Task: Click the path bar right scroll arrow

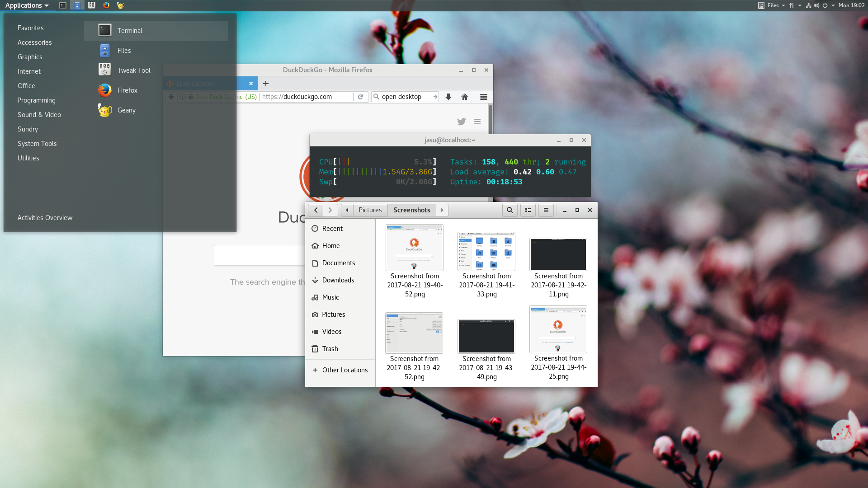Action: (442, 210)
